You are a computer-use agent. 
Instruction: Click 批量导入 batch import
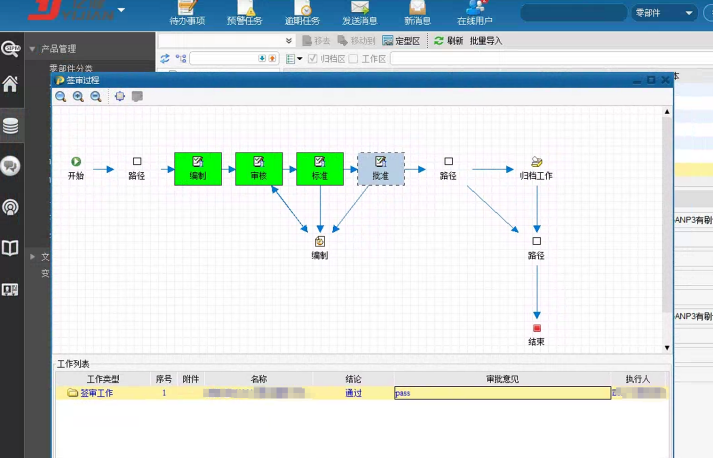486,40
